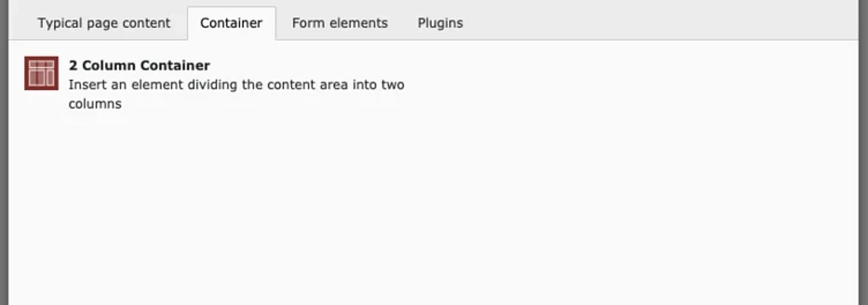Insert the 2 Column Container element
Image resolution: width=868 pixels, height=305 pixels.
(x=139, y=66)
